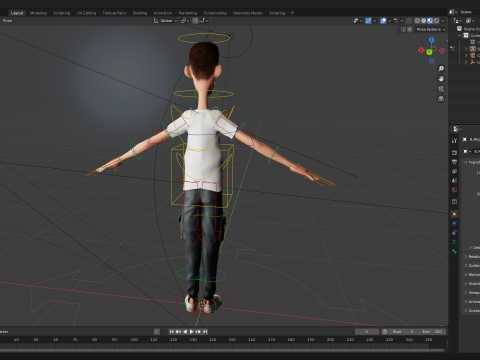480x360 pixels.
Task: Select rendered viewport shading
Action: 436,21
